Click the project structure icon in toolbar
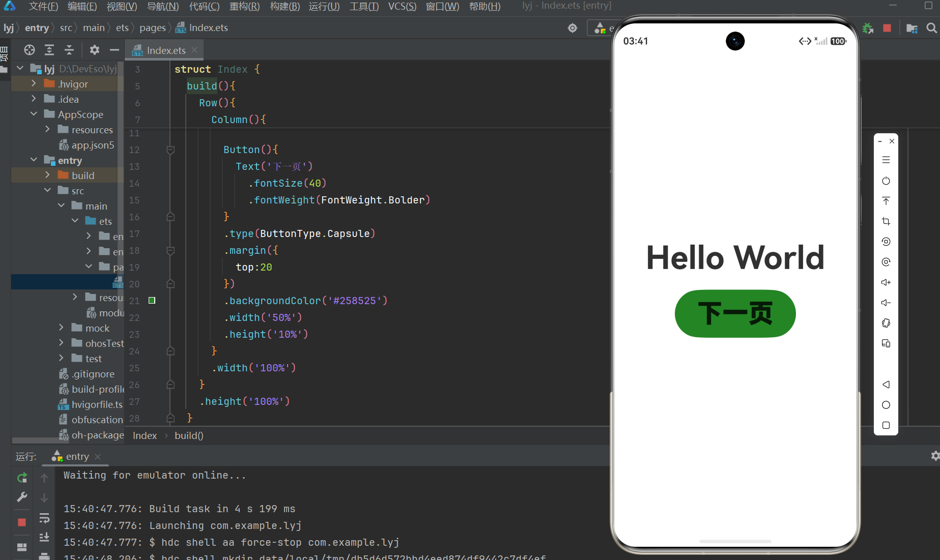Image resolution: width=940 pixels, height=560 pixels. click(912, 28)
